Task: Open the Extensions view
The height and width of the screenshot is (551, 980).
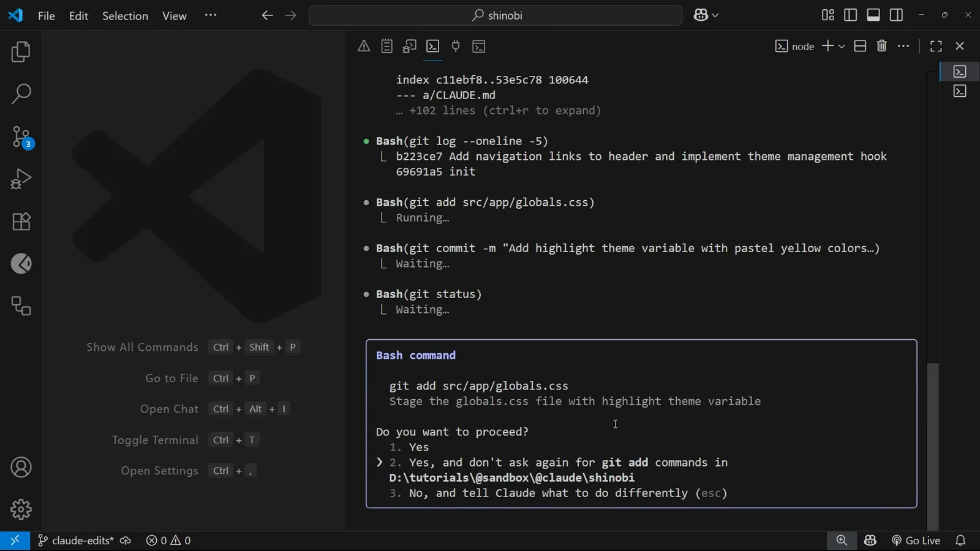Action: click(21, 221)
